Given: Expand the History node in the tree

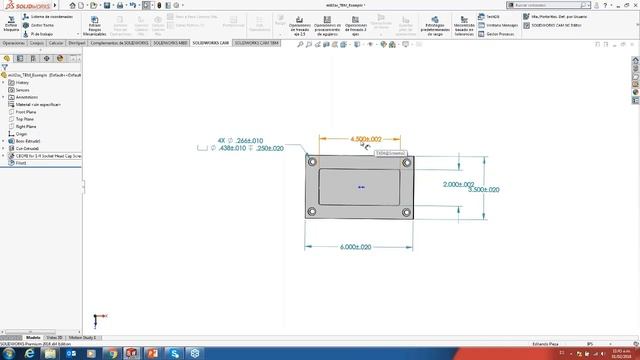Looking at the screenshot, I should click(x=4, y=82).
